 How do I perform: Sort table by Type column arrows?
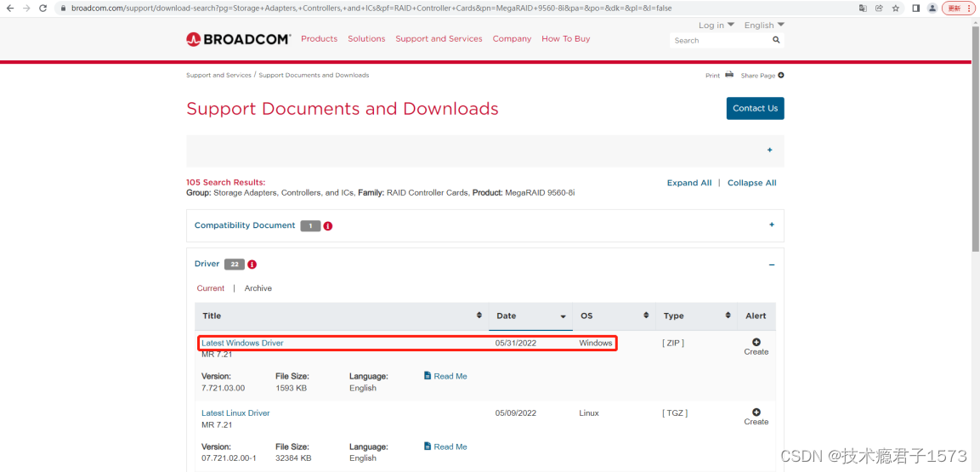728,315
